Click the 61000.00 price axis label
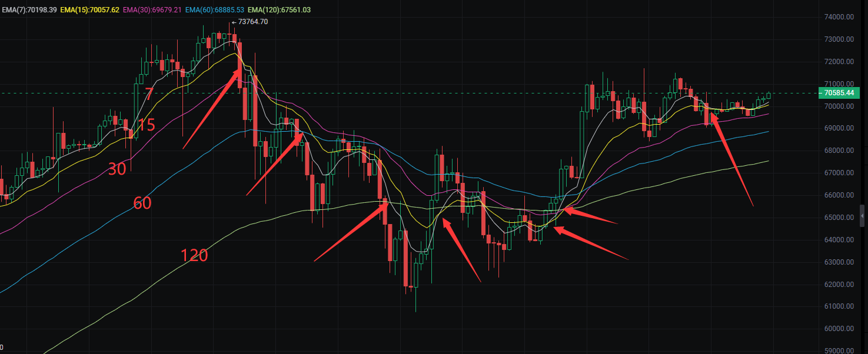The width and height of the screenshot is (868, 354). pyautogui.click(x=839, y=306)
